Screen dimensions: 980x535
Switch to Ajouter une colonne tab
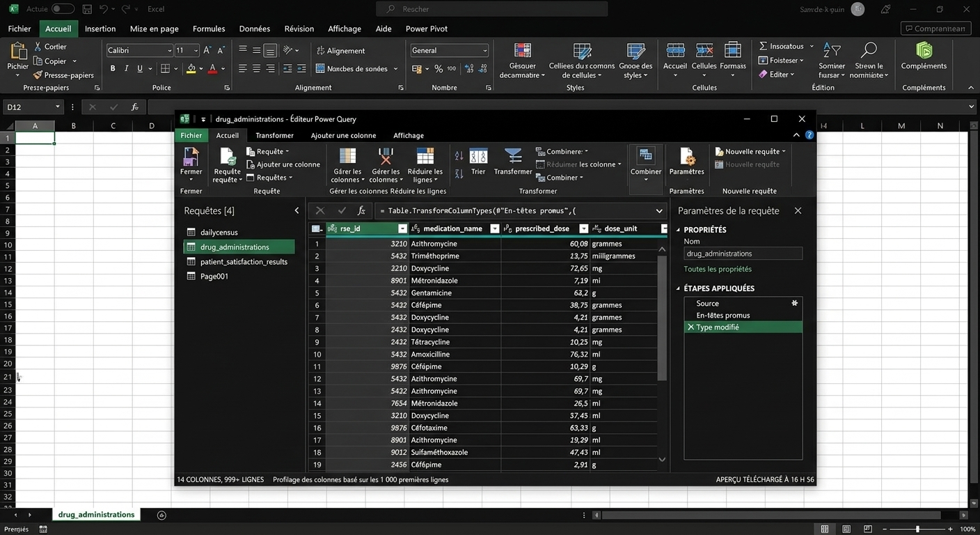click(343, 135)
